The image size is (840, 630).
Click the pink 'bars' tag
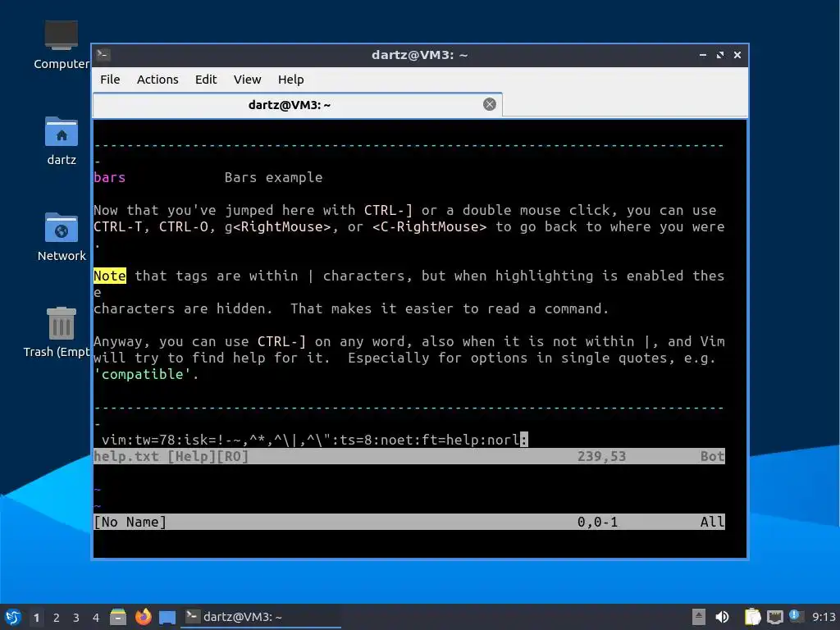click(x=109, y=177)
